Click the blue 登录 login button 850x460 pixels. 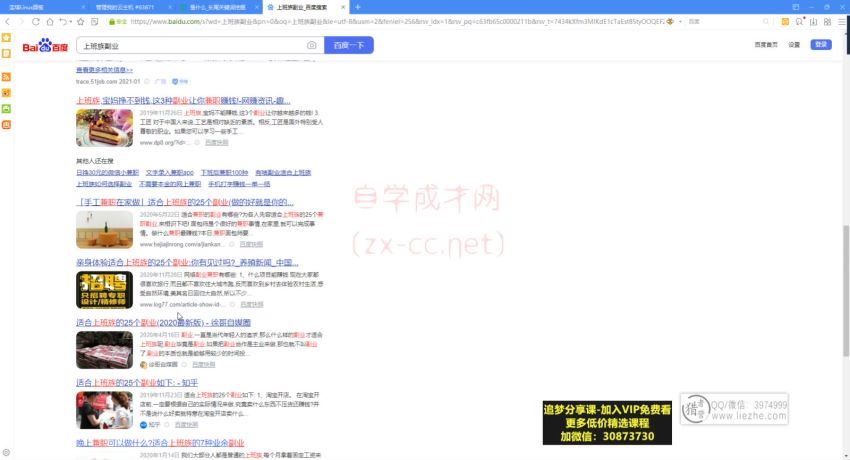click(x=821, y=45)
